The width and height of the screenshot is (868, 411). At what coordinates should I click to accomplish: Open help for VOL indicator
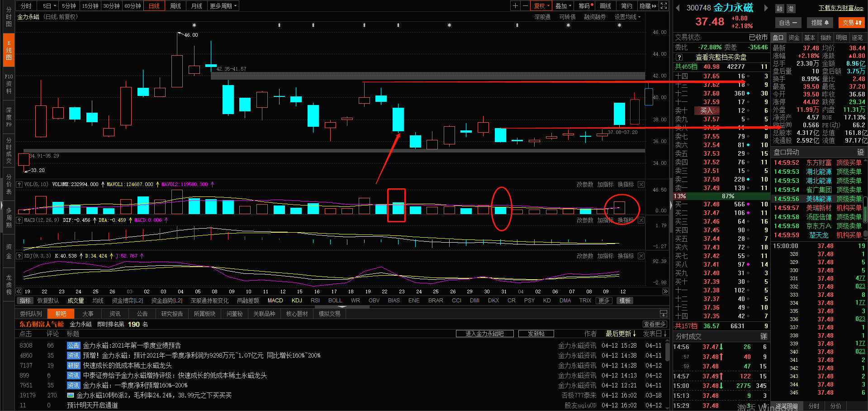(x=19, y=185)
